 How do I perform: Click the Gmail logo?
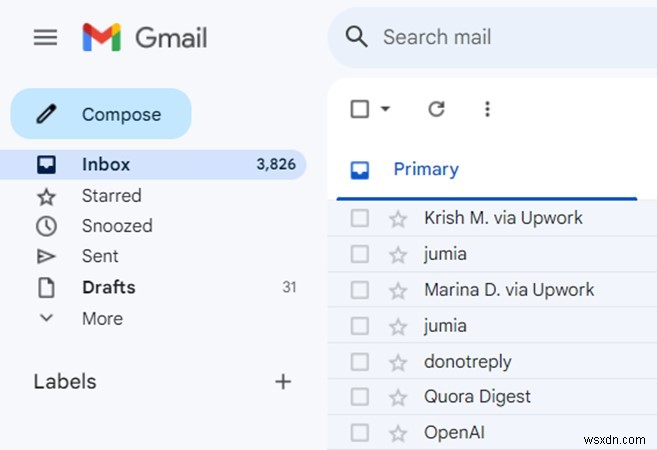145,37
